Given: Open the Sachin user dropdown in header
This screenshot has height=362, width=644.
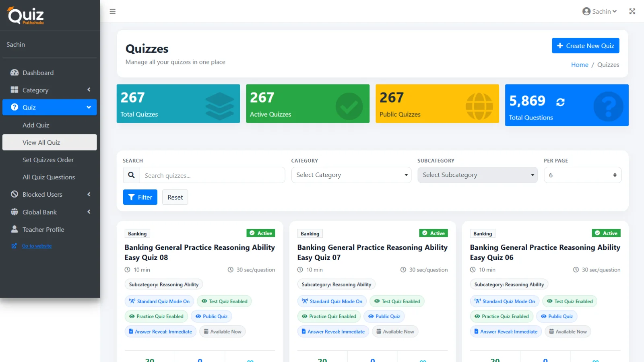Looking at the screenshot, I should 600,11.
